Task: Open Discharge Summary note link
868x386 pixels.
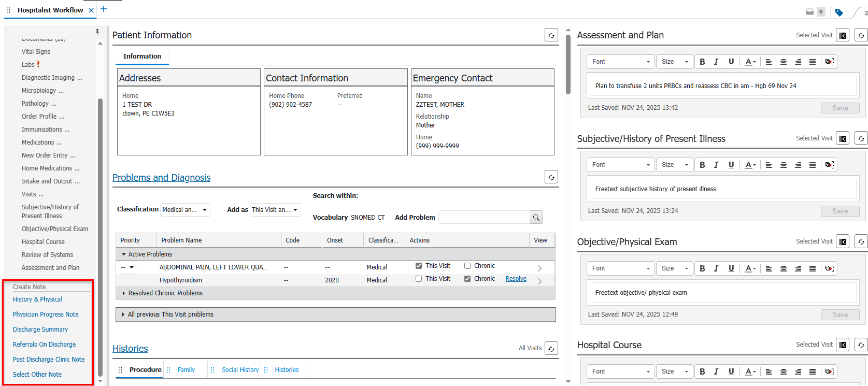Action: [x=40, y=330]
